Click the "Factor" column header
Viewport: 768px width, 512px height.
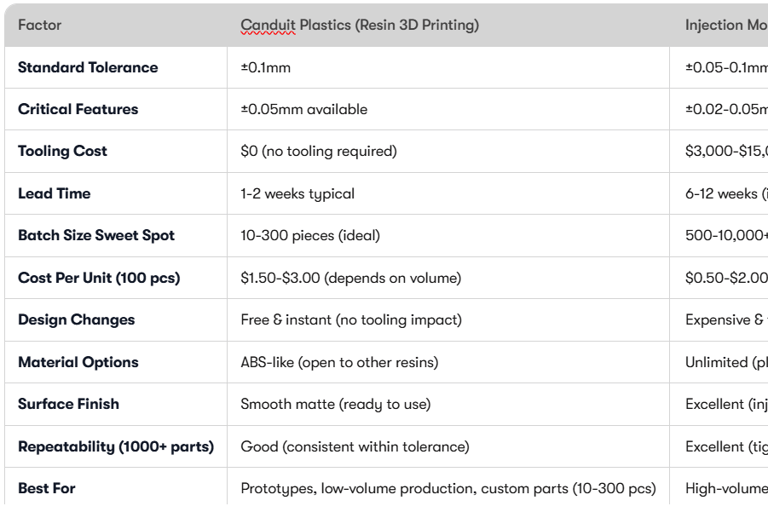click(x=39, y=25)
